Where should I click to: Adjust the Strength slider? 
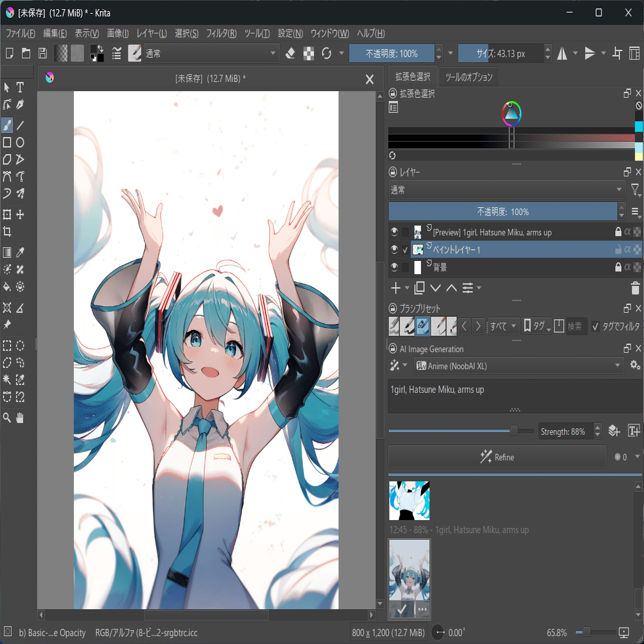point(461,430)
